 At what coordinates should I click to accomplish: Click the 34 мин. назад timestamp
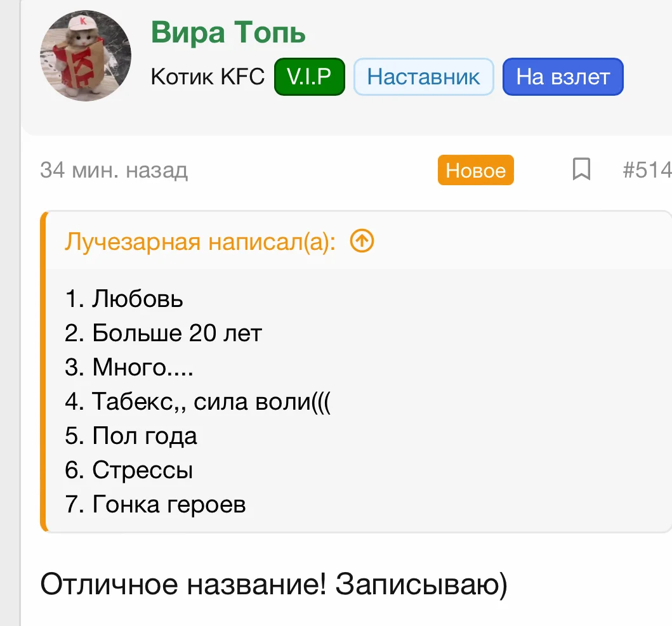[x=113, y=170]
